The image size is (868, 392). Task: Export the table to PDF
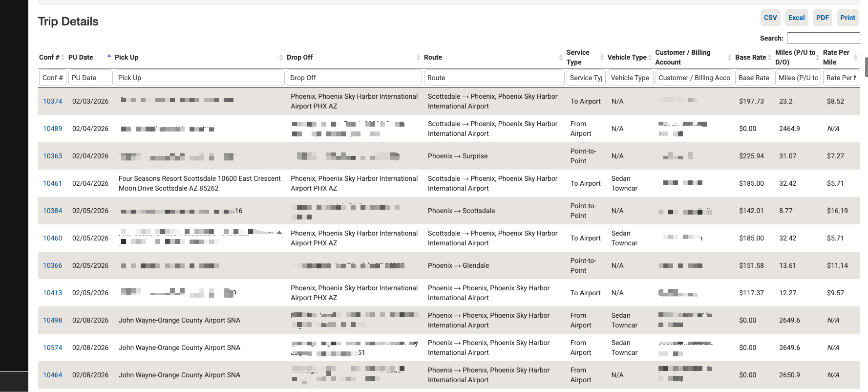tap(823, 18)
